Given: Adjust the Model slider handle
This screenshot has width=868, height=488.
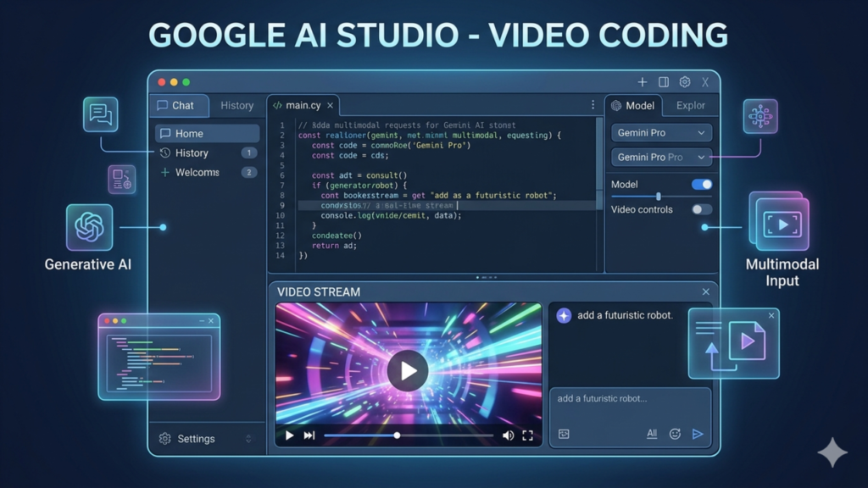Looking at the screenshot, I should [658, 196].
